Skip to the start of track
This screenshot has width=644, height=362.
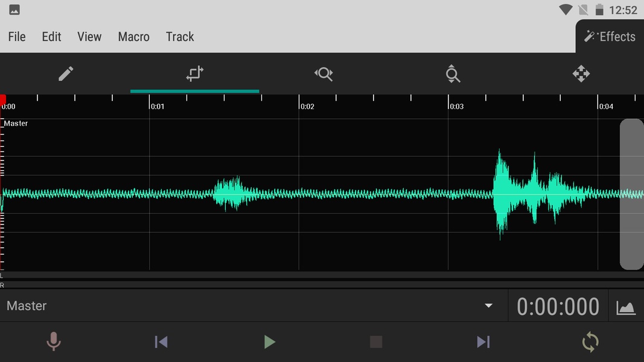point(161,342)
